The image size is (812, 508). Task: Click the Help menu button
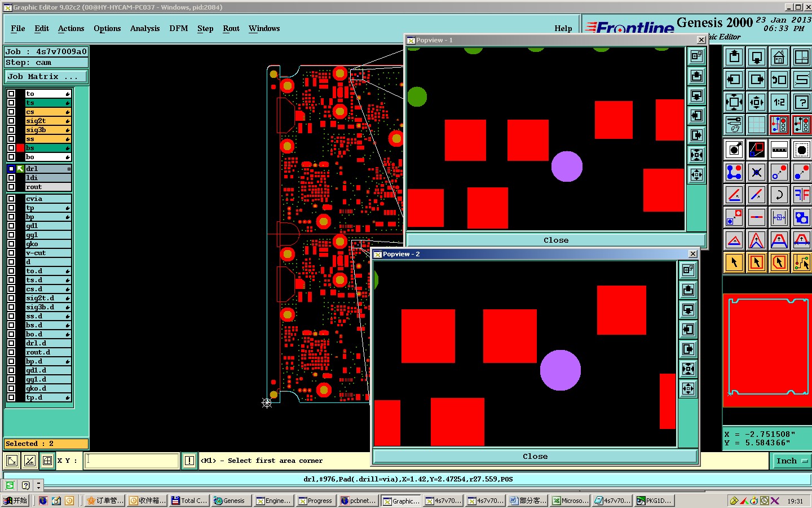[x=563, y=28]
